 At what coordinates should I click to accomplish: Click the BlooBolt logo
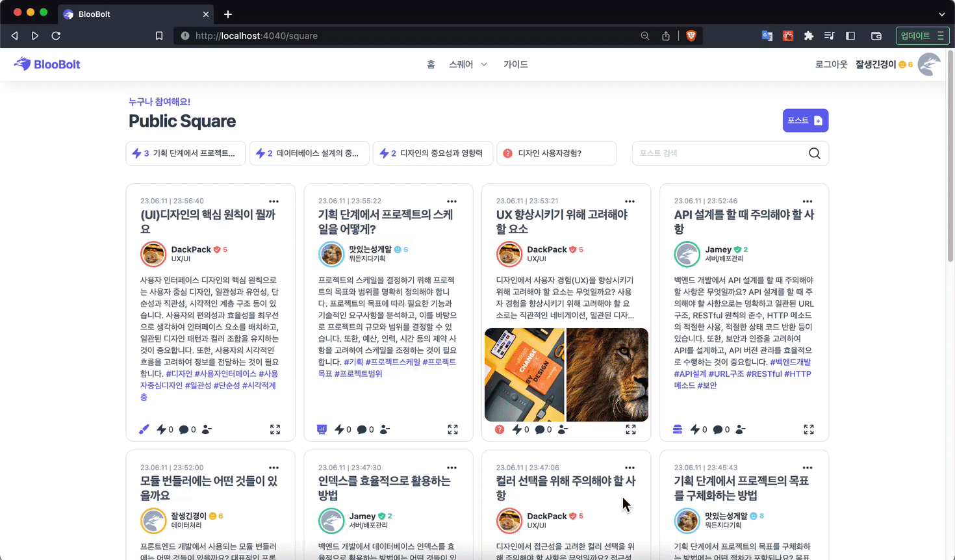[x=47, y=64]
